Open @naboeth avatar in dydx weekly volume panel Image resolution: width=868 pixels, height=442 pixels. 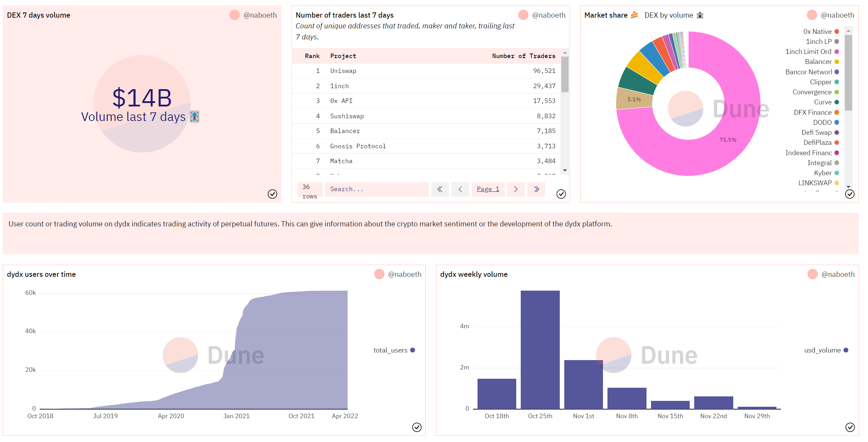[812, 274]
